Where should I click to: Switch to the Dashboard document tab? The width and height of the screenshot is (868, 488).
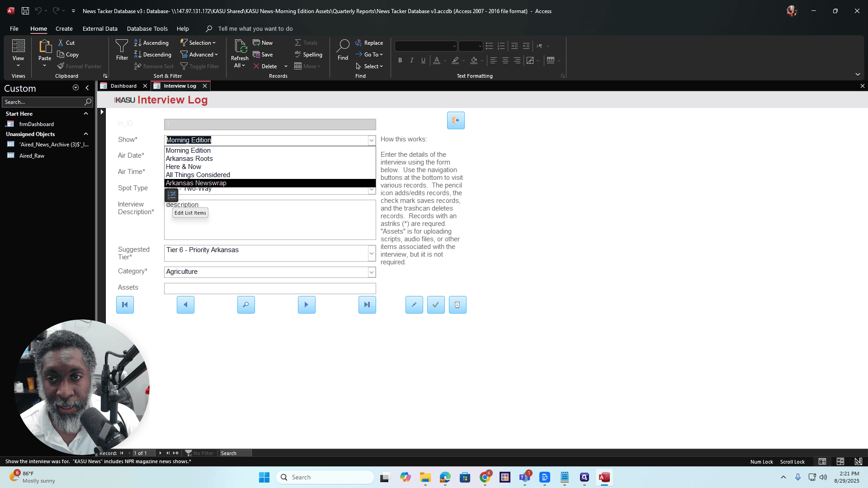pos(123,86)
